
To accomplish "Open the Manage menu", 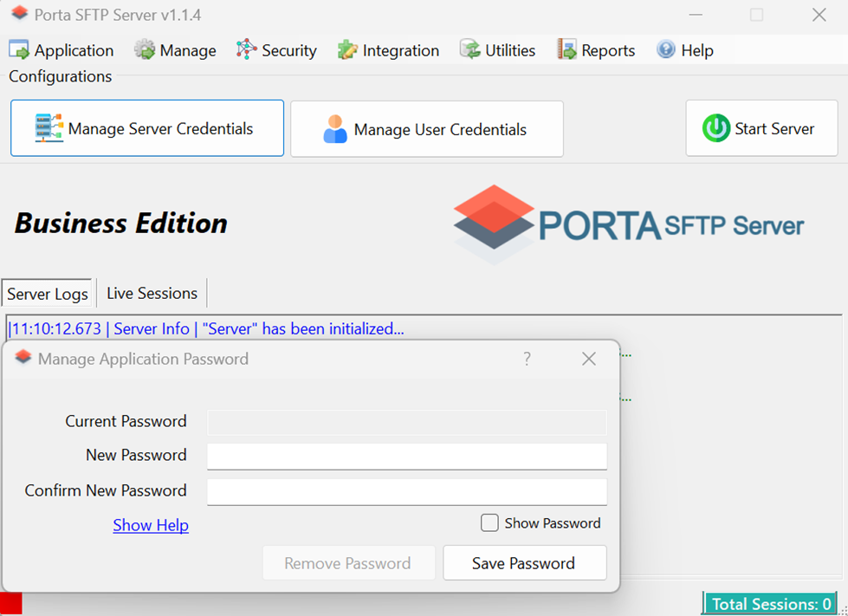I will [x=175, y=49].
